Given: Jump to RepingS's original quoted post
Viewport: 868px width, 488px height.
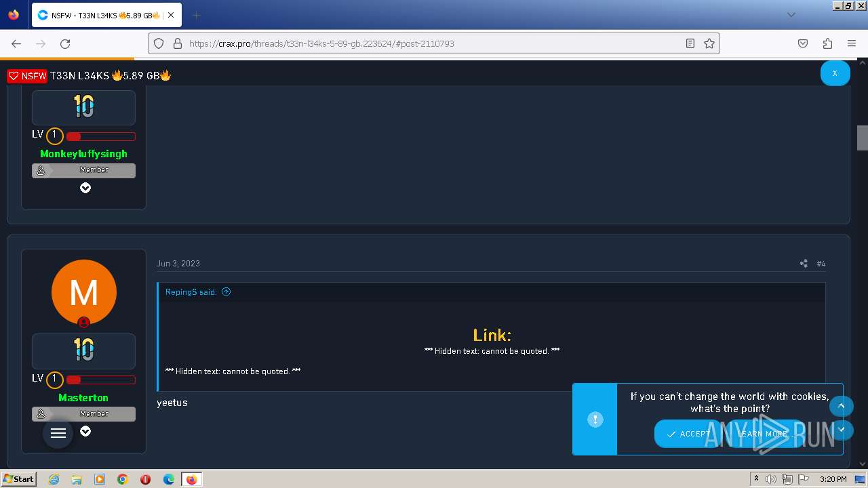Looking at the screenshot, I should [x=226, y=292].
